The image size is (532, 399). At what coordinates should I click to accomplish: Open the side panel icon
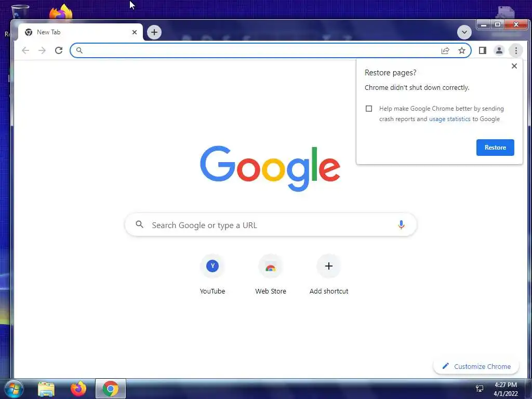click(483, 50)
